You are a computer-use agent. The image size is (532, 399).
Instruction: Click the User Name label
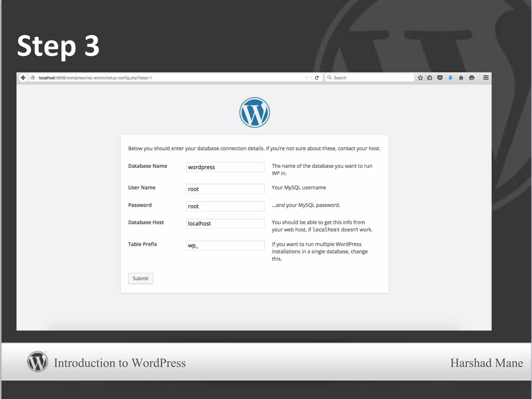click(x=142, y=188)
